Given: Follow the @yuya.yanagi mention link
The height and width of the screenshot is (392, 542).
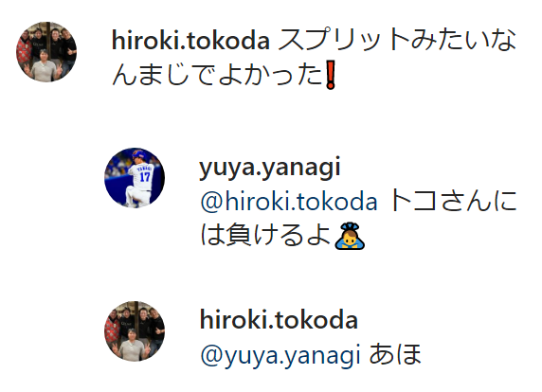Looking at the screenshot, I should point(280,355).
